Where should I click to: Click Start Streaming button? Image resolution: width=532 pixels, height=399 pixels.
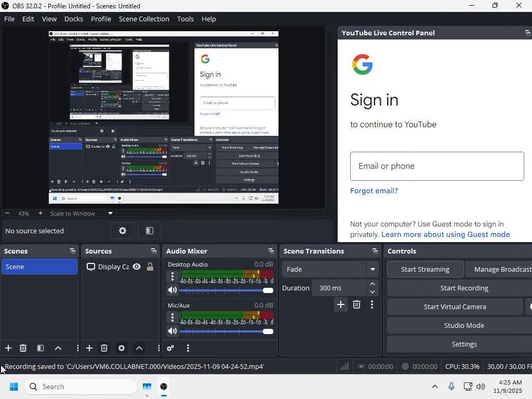(425, 270)
